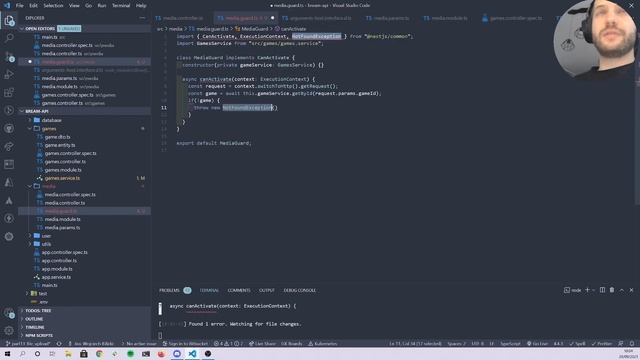Image resolution: width=640 pixels, height=360 pixels.
Task: Open Chrome from the taskbar
Action: 99,354
